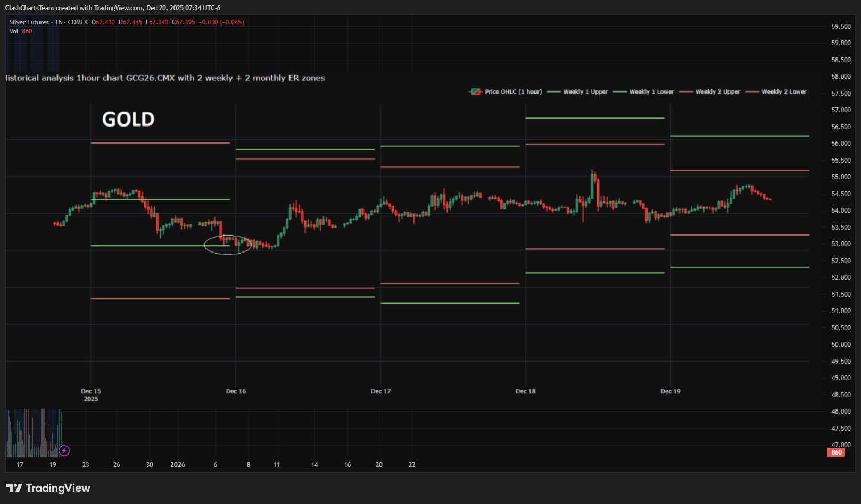Screen dimensions: 861x504
Task: Click the 2026 label on the time axis
Action: point(178,465)
